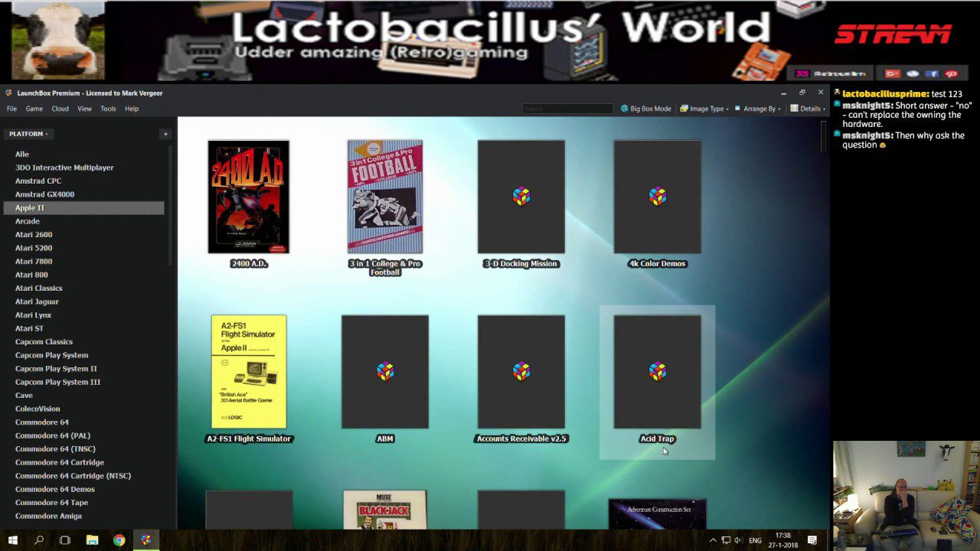Select the Atari 800 platform
This screenshot has width=980, height=551.
[83, 275]
